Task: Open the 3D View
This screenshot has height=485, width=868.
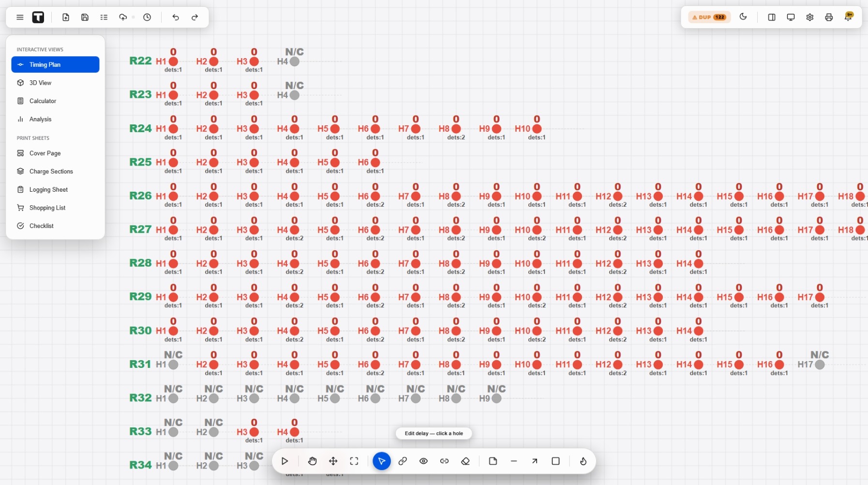Action: 55,83
